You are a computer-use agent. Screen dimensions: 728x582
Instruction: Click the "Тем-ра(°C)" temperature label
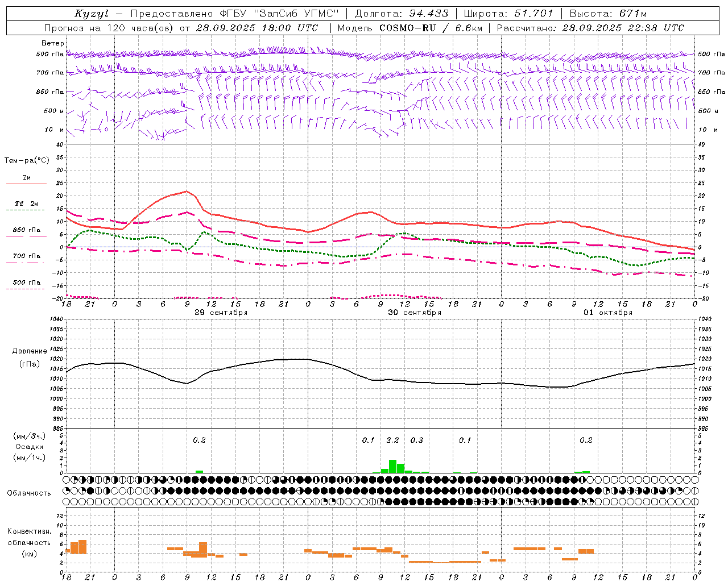(27, 161)
